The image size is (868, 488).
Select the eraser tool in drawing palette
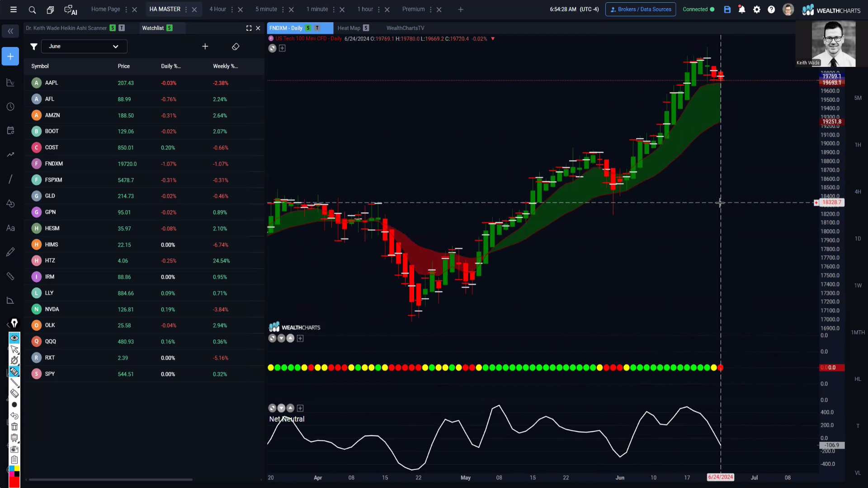(14, 394)
